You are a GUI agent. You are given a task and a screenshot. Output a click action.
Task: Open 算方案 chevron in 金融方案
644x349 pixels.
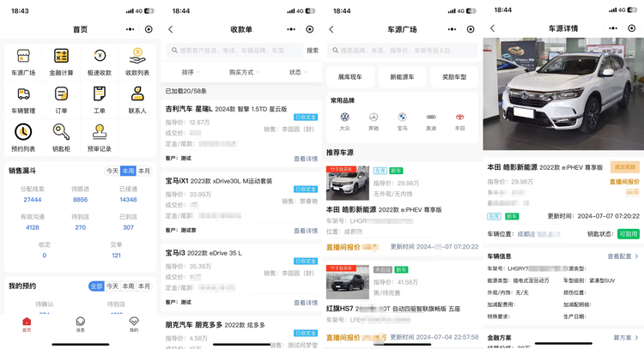626,338
